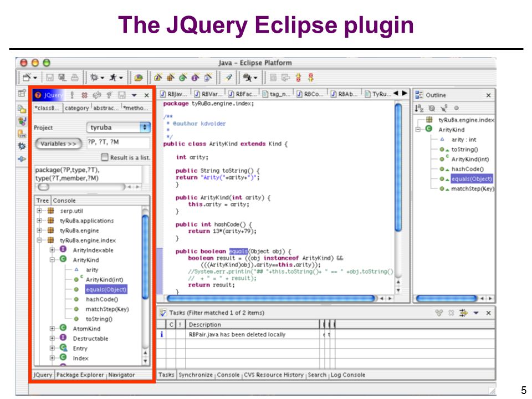Switch to the category query tab
The height and width of the screenshot is (399, 532).
(x=76, y=108)
